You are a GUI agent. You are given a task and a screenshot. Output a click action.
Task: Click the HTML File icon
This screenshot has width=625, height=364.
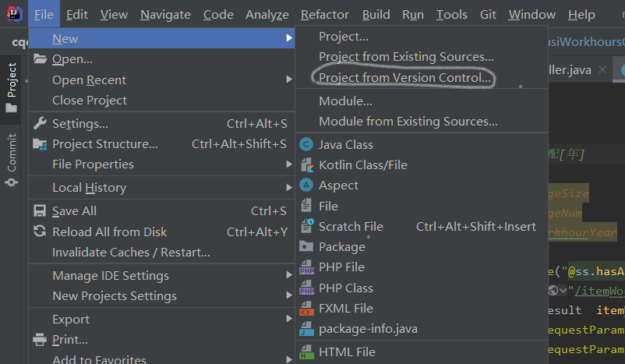306,352
